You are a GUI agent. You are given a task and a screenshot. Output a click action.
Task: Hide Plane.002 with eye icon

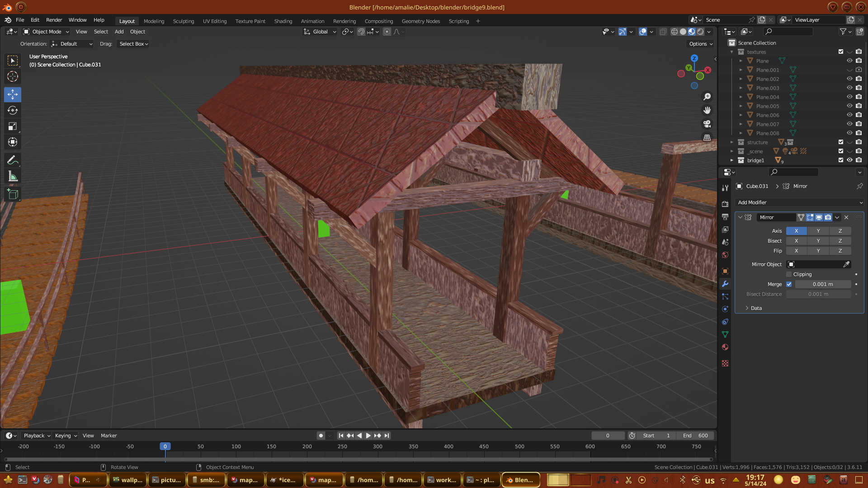pos(849,79)
